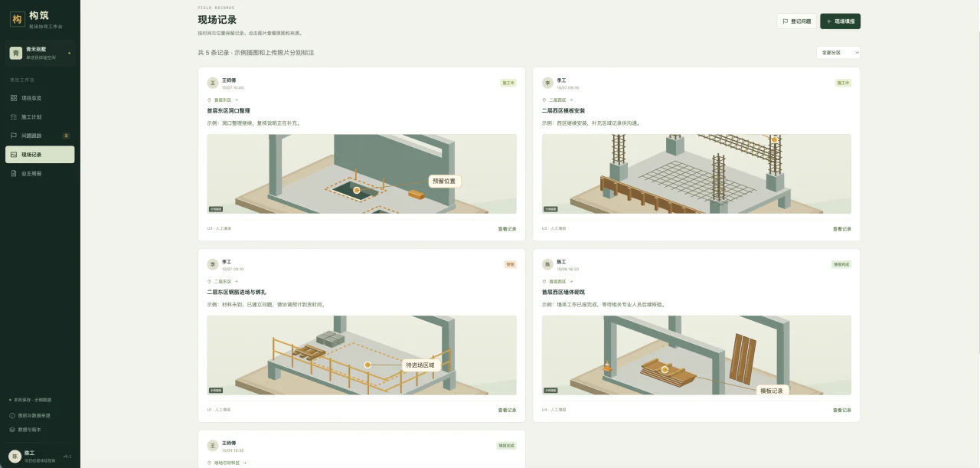Open the 二层西区模板安装 illustration image
Viewport: 980px width, 468px height.
click(x=697, y=174)
